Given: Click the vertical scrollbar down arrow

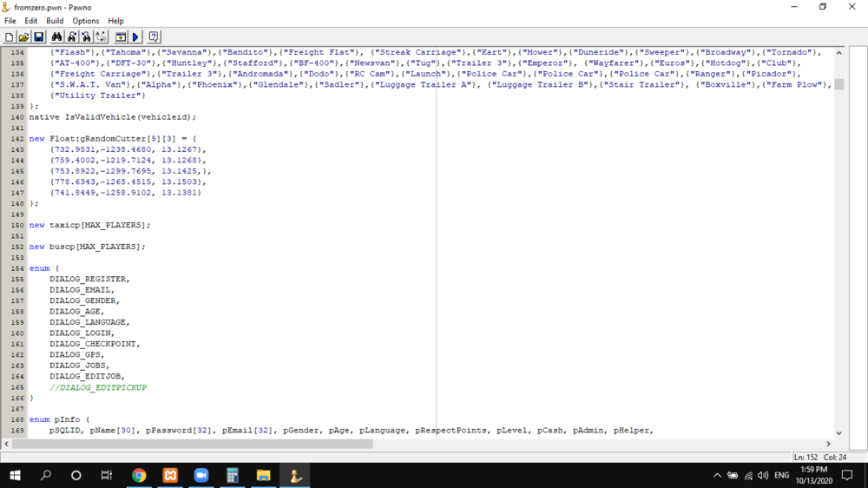Looking at the screenshot, I should [x=839, y=433].
